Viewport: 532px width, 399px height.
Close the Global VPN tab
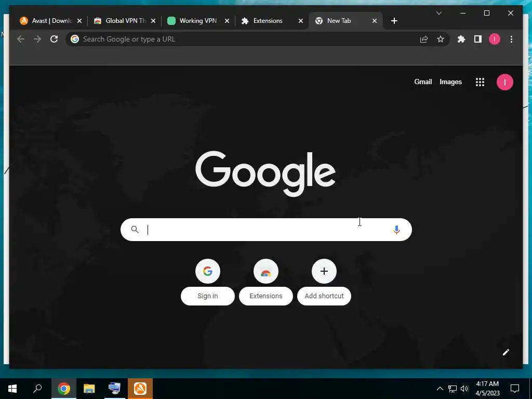pos(153,21)
